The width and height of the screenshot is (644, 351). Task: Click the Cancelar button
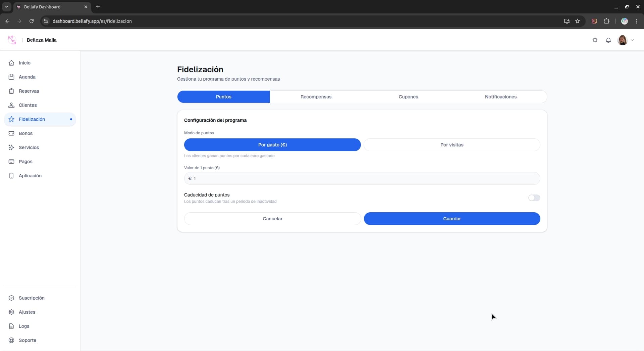[x=272, y=219]
